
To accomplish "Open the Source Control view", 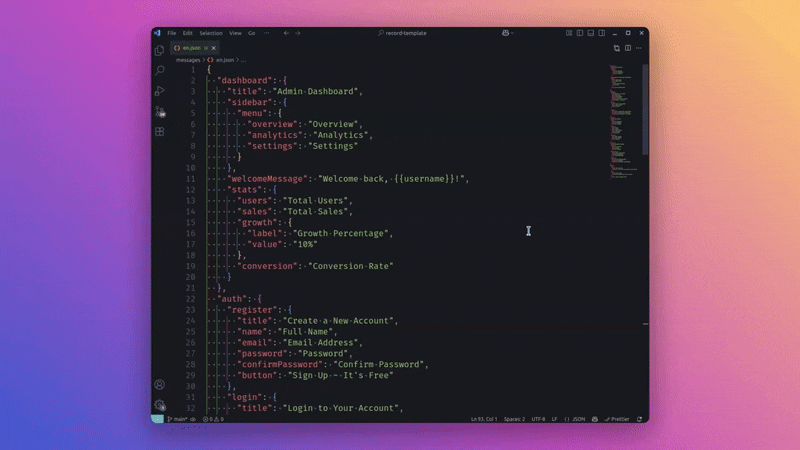I will click(x=160, y=111).
